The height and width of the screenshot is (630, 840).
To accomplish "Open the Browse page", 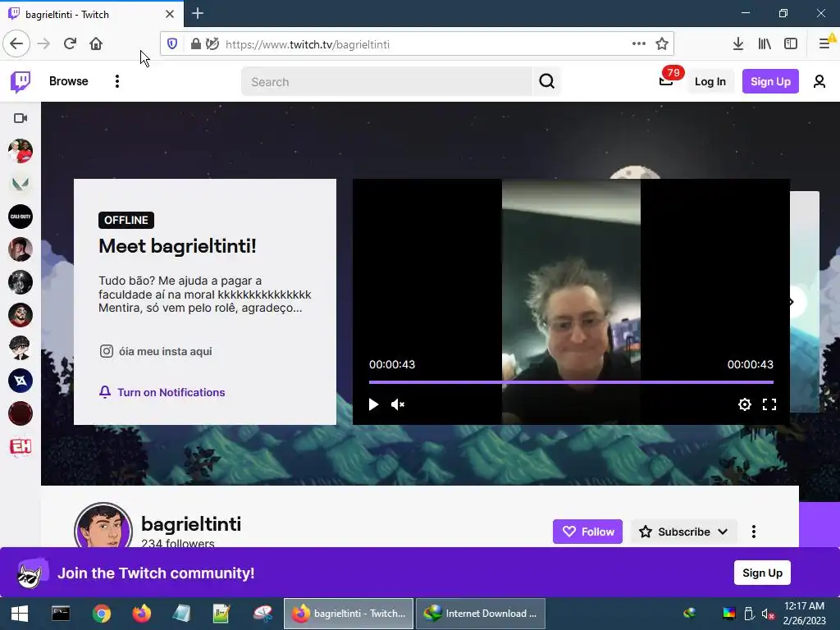I will 69,81.
